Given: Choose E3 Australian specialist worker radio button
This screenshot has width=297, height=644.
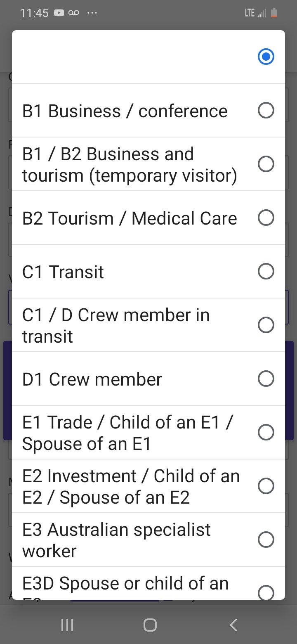Looking at the screenshot, I should click(266, 540).
